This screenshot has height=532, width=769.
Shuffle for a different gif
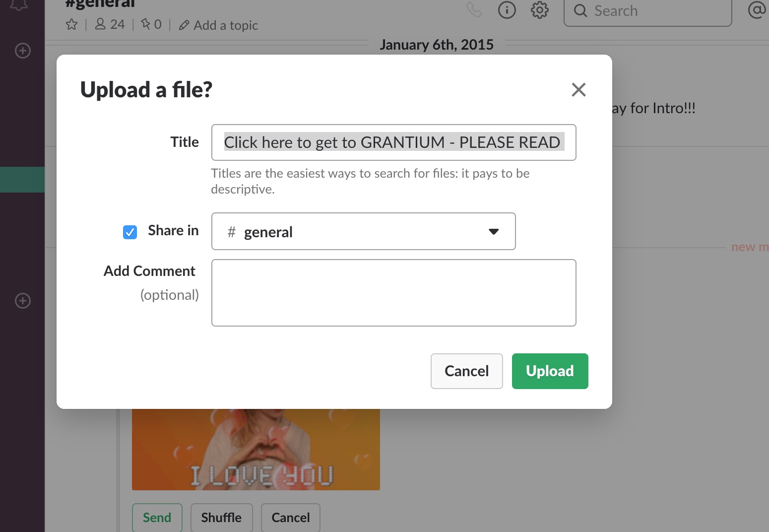(x=221, y=517)
